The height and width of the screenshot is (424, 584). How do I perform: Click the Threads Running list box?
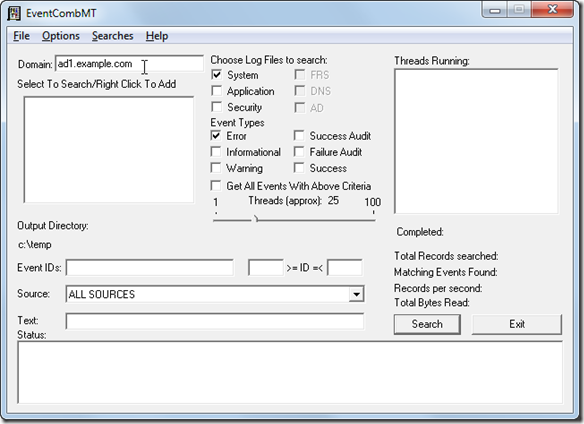click(x=476, y=141)
